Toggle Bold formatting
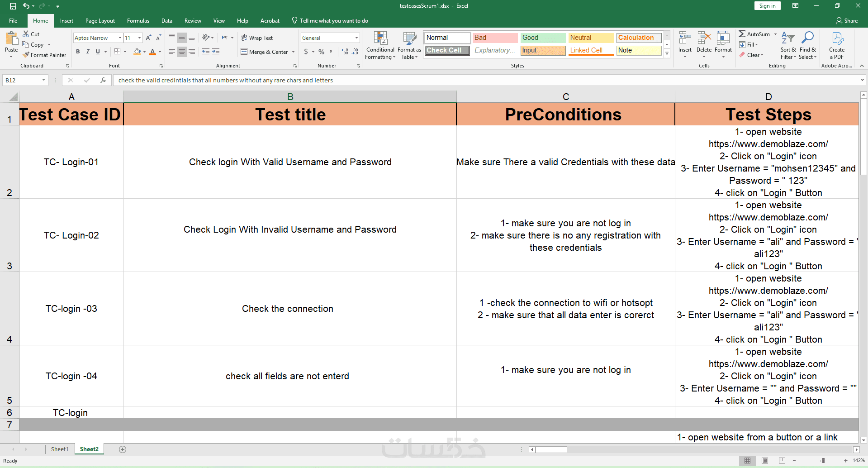 pos(78,52)
